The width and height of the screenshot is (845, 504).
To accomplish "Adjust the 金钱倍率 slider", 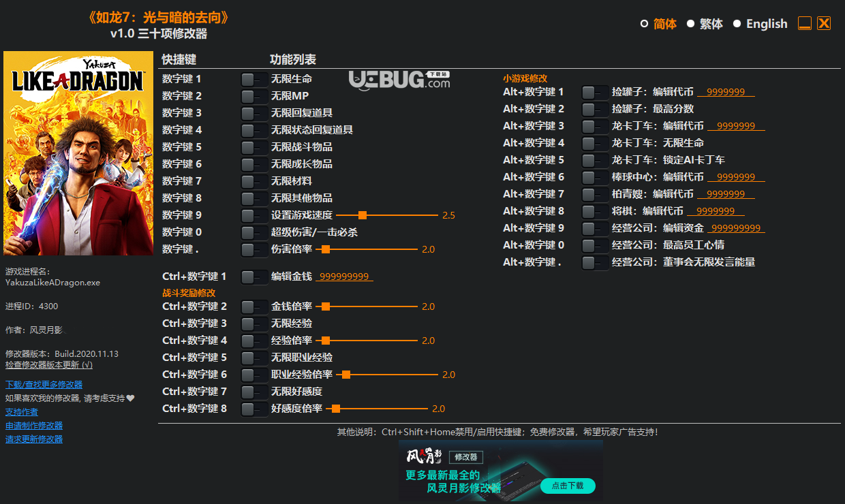I will [366, 306].
